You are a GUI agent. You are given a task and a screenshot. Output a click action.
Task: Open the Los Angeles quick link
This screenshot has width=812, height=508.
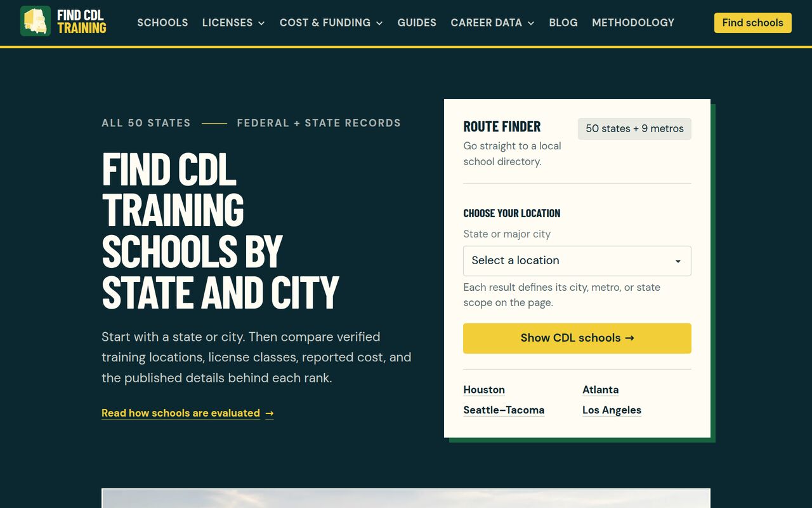coord(612,410)
